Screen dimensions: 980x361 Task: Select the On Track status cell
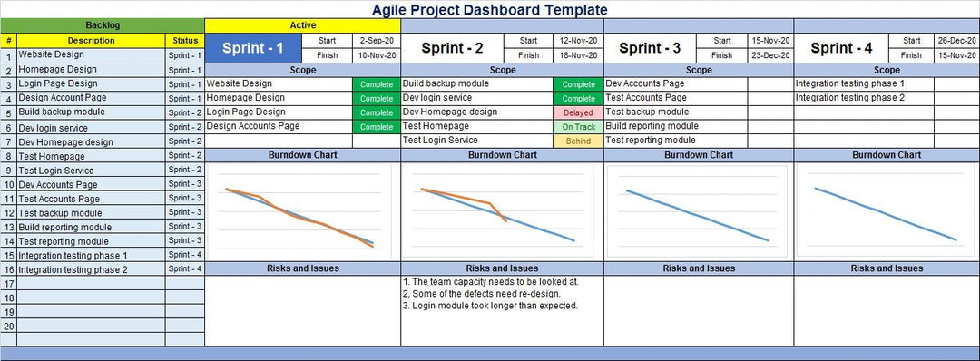578,127
